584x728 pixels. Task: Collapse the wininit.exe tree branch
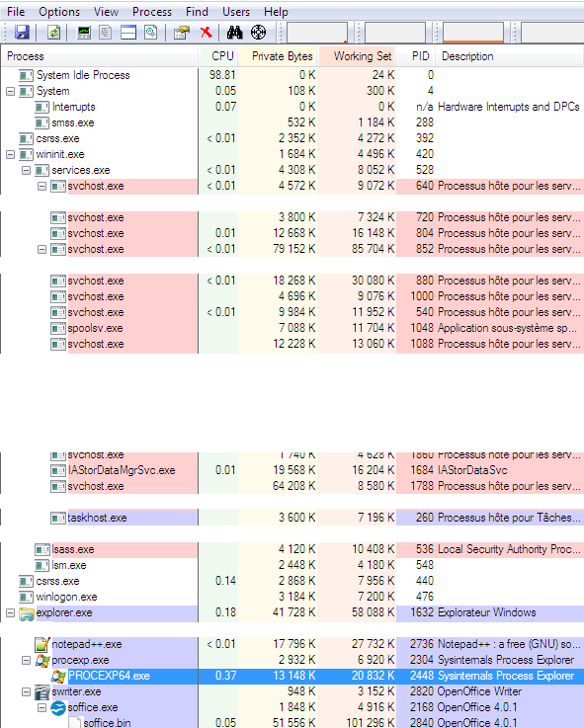coord(10,155)
